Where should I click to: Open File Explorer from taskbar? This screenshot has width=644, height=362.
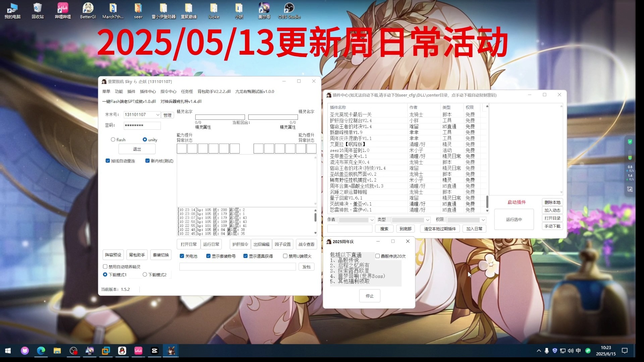(57, 351)
